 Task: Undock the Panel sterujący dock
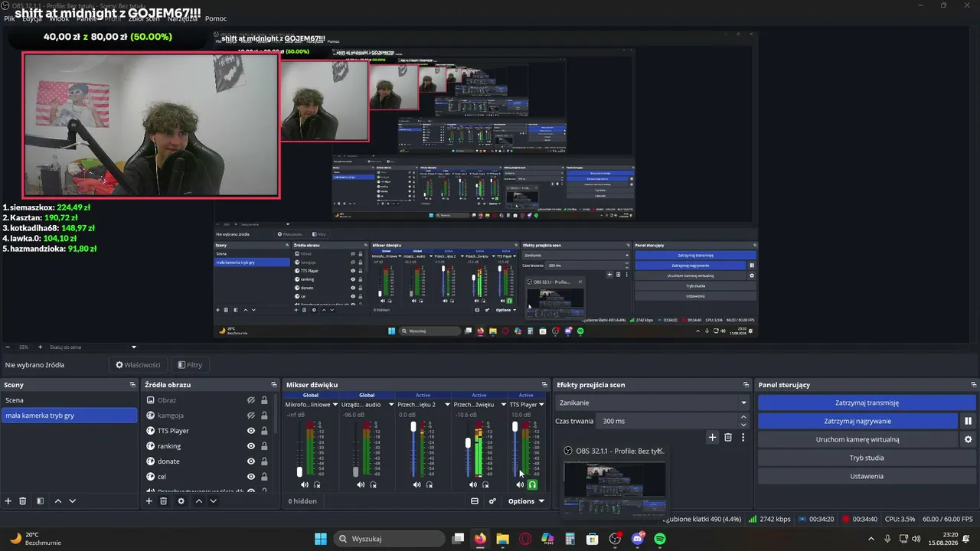[973, 385]
